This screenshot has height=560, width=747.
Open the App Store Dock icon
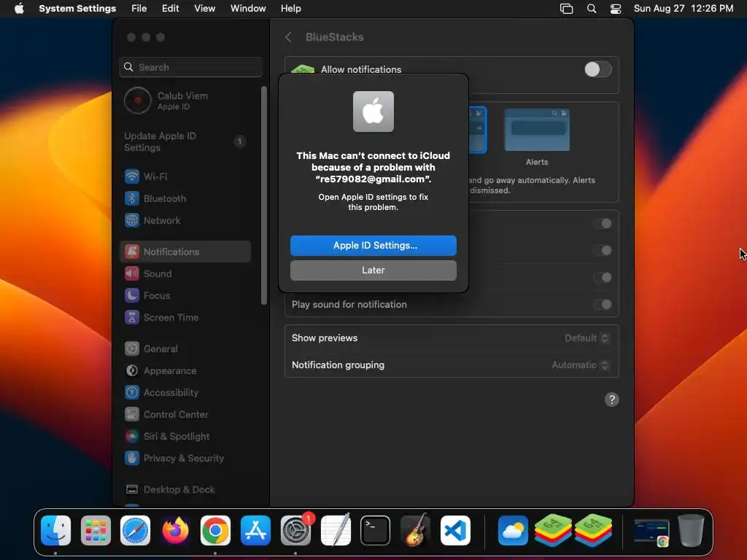pos(255,530)
